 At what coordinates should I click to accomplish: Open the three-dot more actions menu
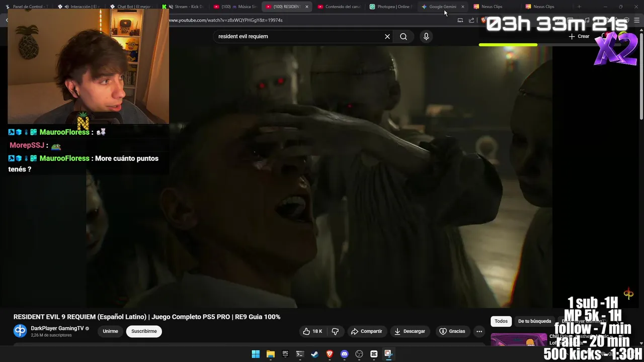tap(479, 331)
